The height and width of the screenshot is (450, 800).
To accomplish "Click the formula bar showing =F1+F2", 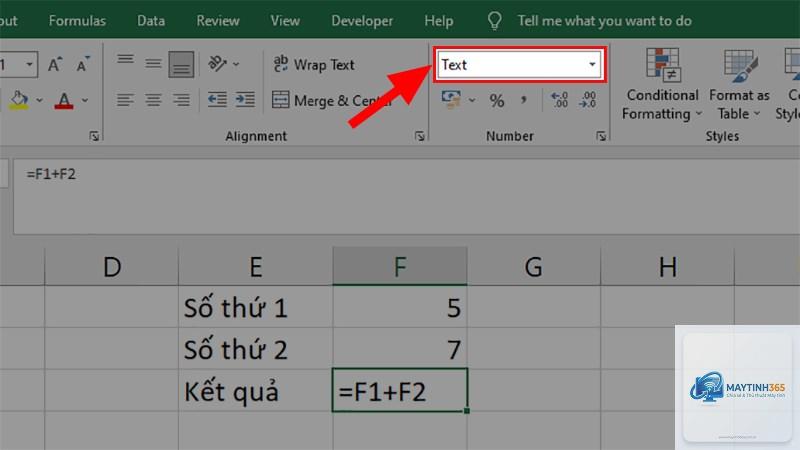I will [406, 196].
